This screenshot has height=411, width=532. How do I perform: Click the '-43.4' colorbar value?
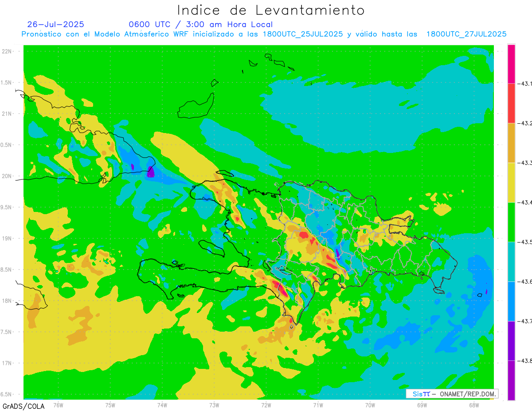coord(526,202)
